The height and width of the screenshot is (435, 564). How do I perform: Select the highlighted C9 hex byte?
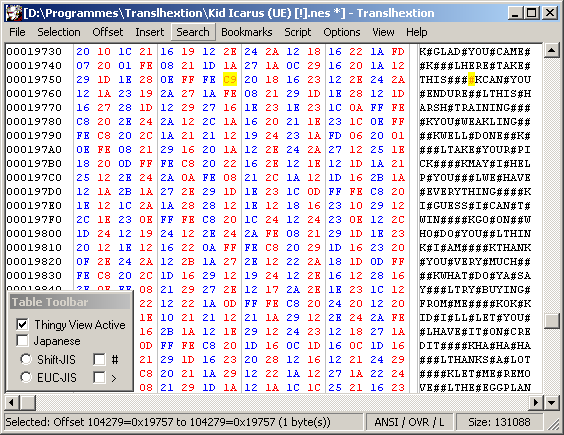230,79
